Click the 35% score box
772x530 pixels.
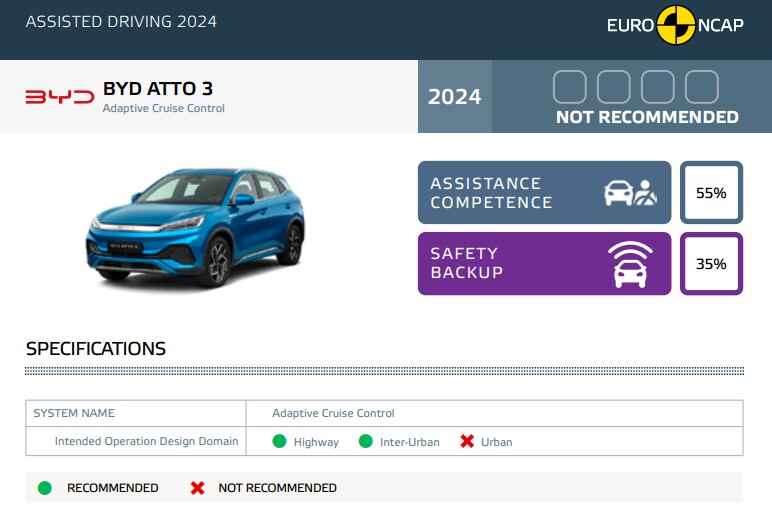point(711,264)
